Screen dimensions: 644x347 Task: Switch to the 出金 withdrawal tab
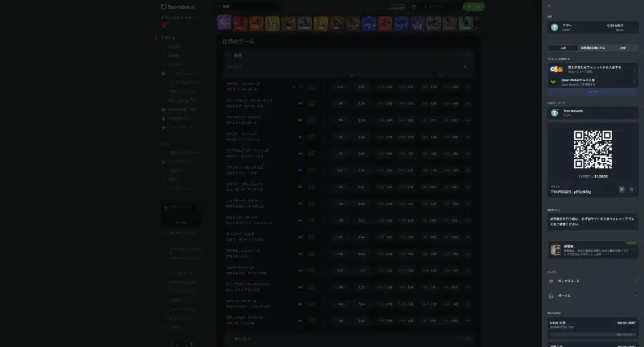(x=623, y=48)
